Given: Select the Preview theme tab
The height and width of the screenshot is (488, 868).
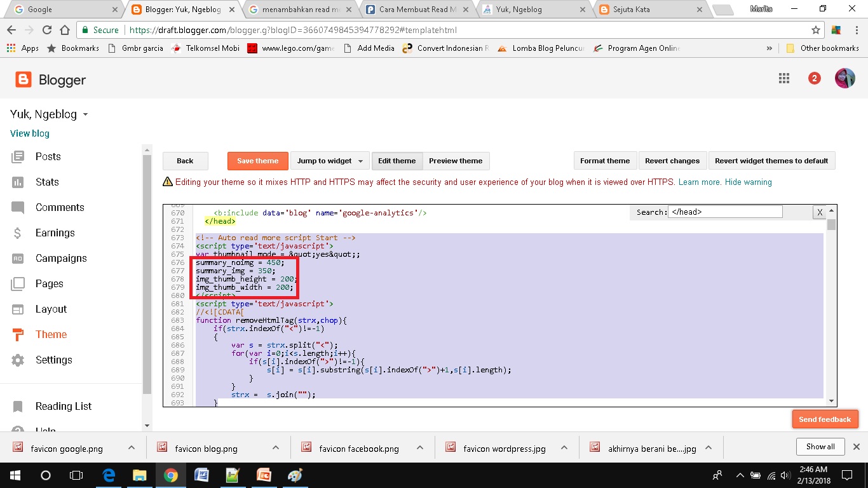Looking at the screenshot, I should (x=456, y=161).
